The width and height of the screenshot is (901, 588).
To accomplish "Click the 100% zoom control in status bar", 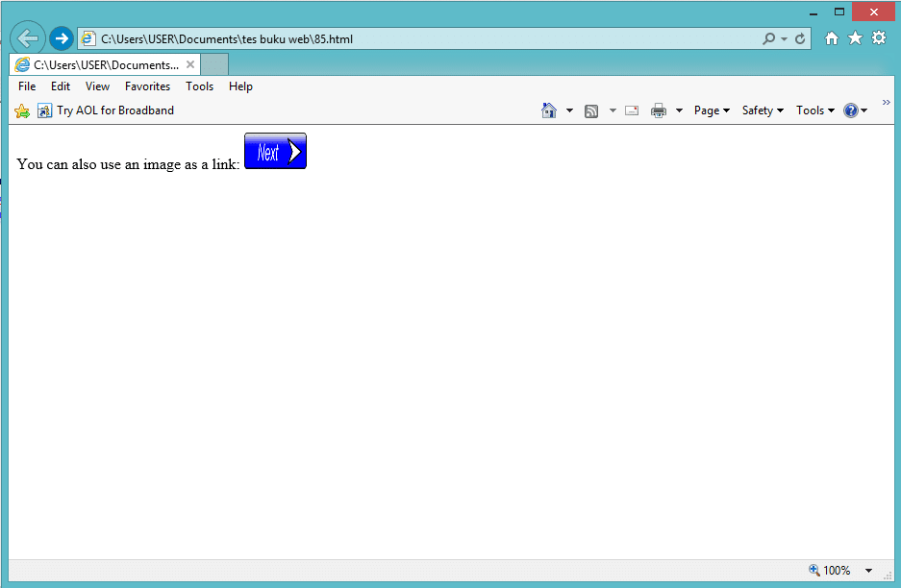I will point(836,570).
